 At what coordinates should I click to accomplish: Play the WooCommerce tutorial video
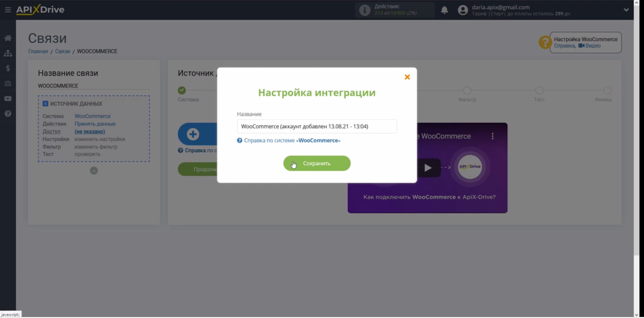[x=428, y=168]
